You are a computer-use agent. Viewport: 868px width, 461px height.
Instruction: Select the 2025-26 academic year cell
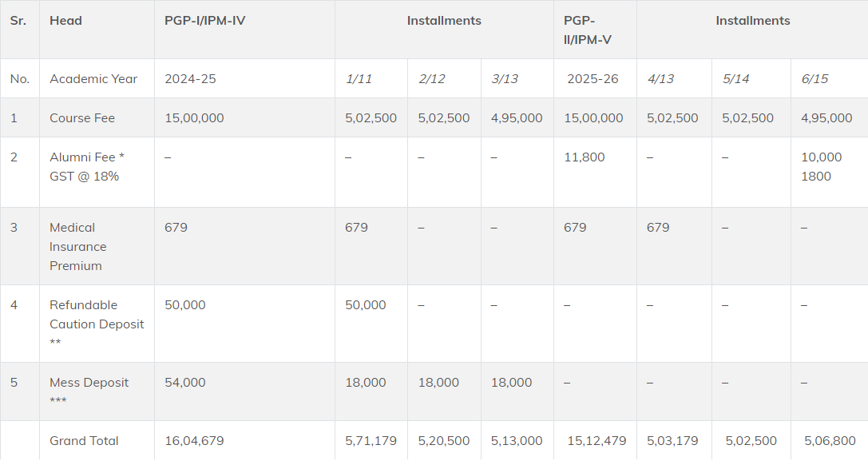point(593,79)
